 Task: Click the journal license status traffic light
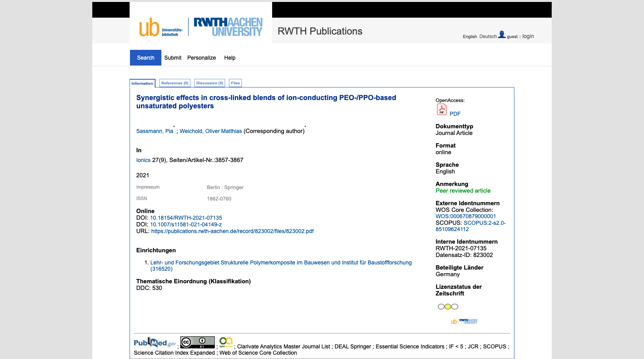click(448, 306)
